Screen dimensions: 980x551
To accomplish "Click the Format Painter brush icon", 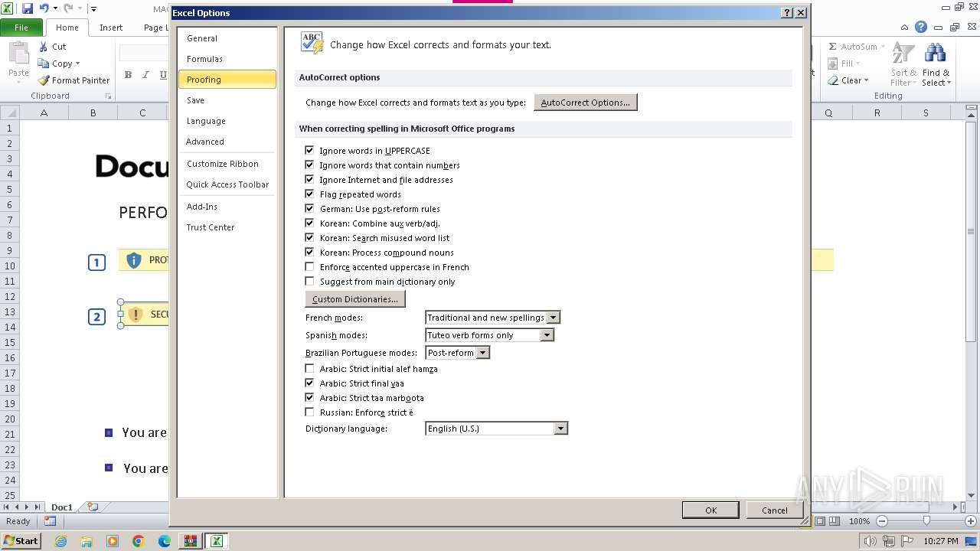I will tap(44, 80).
